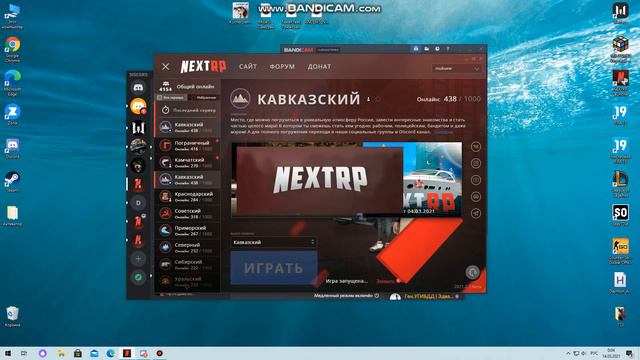Image resolution: width=640 pixels, height=360 pixels.
Task: Click the Discord home icon in Discord sidebar
Action: click(x=138, y=87)
